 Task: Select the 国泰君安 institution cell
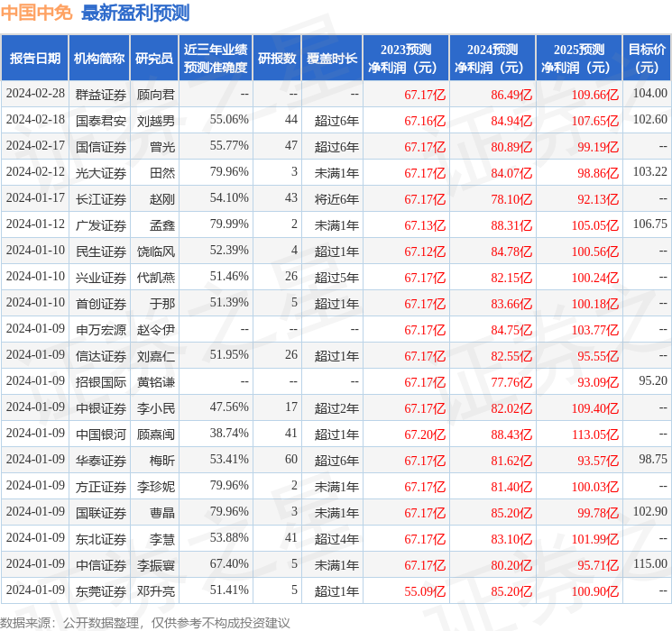point(101,121)
